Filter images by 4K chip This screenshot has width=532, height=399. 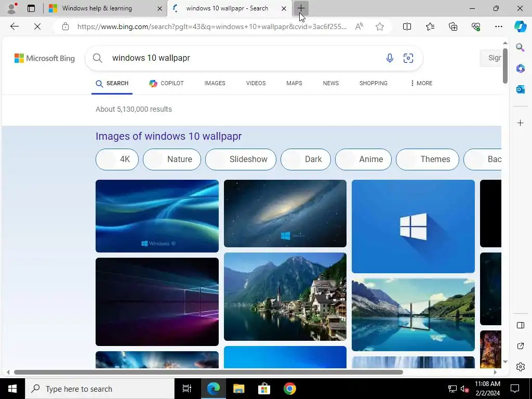[x=117, y=159]
